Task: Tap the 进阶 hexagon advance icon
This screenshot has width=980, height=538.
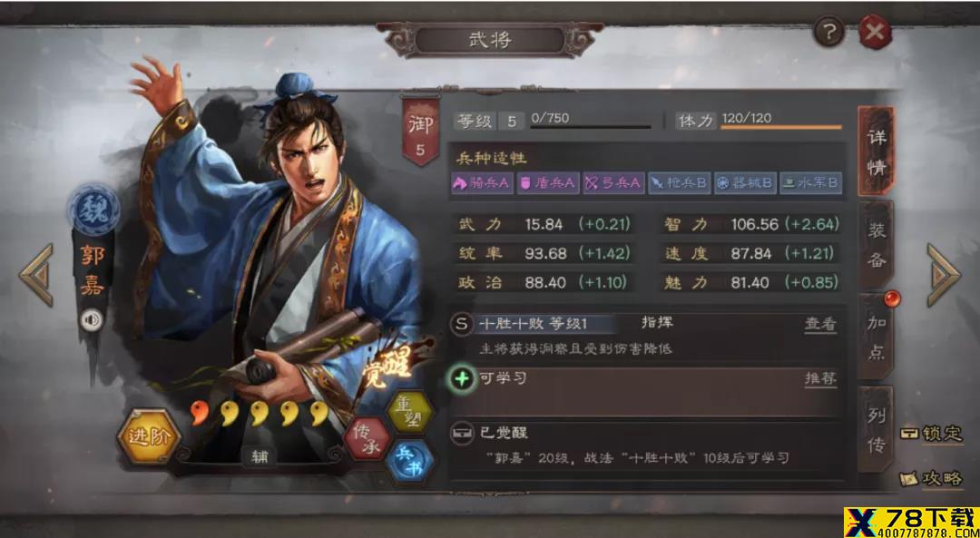Action: tap(150, 436)
